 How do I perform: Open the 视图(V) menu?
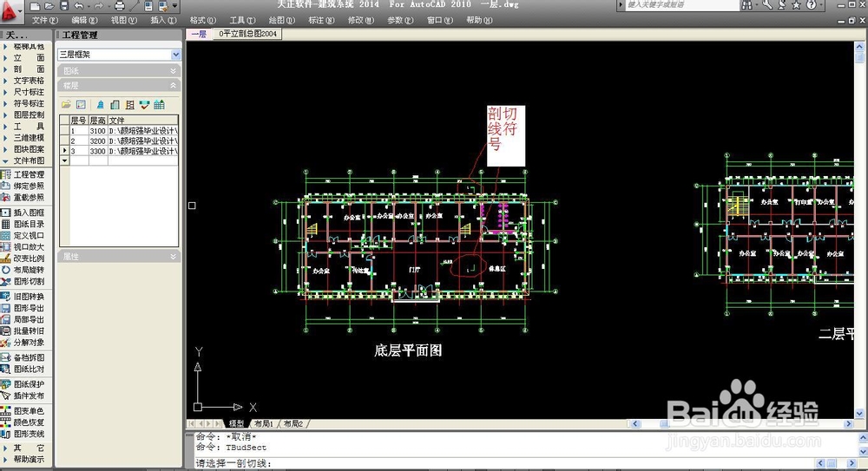coord(123,20)
